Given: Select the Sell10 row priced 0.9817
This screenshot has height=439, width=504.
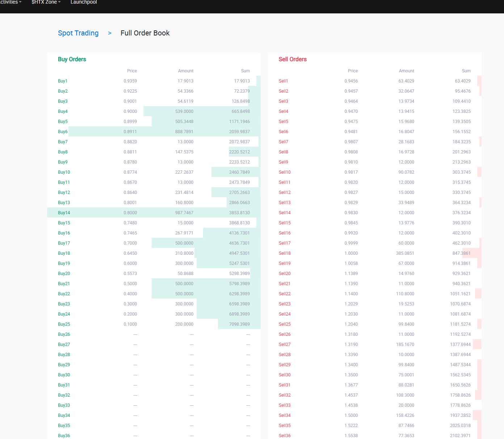Looking at the screenshot, I should [x=375, y=172].
